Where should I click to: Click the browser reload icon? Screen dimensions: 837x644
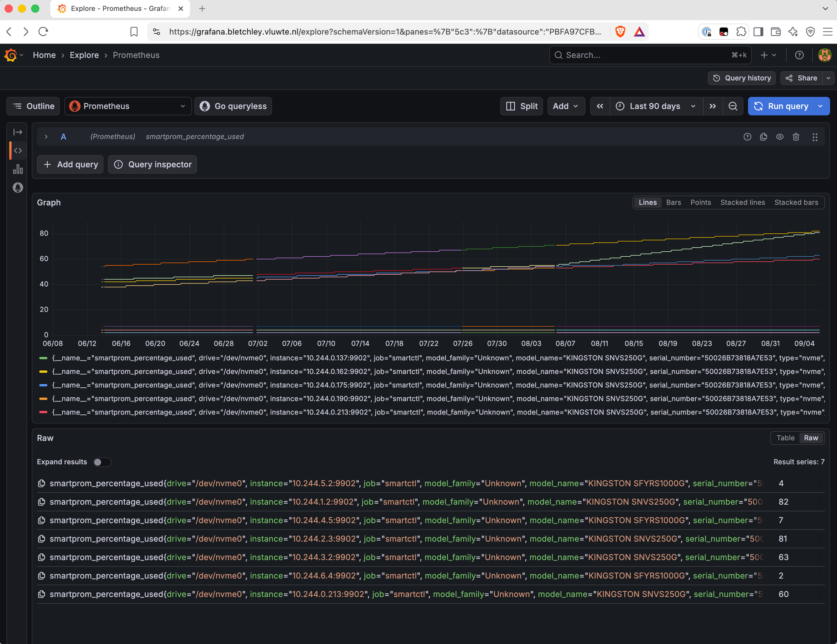43,31
